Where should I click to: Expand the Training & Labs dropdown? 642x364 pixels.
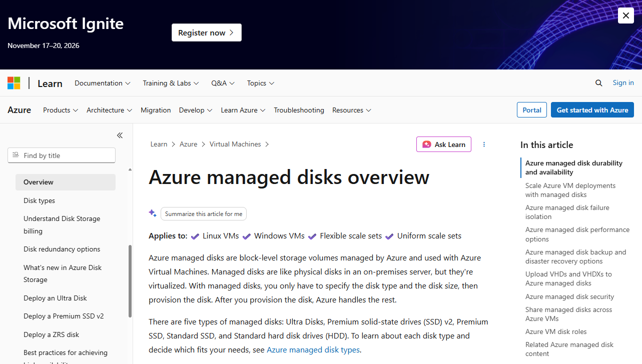point(171,83)
